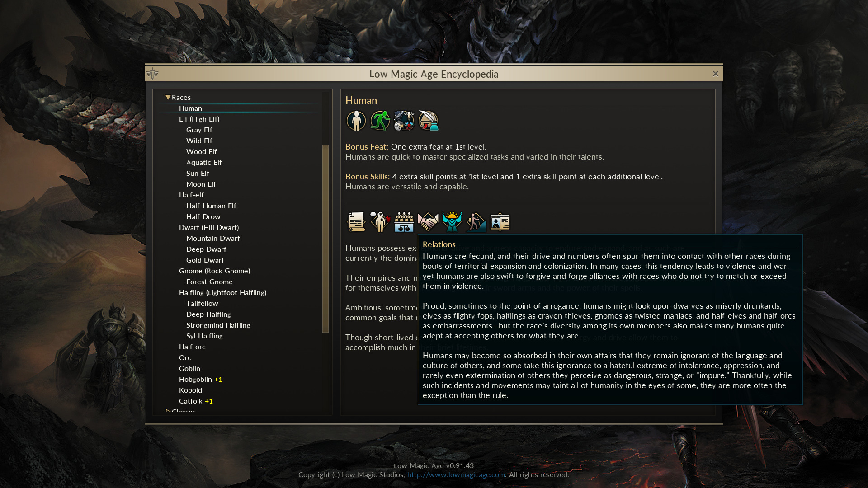The width and height of the screenshot is (868, 488).
Task: Open the Catfolk +1 entry
Action: 196,401
